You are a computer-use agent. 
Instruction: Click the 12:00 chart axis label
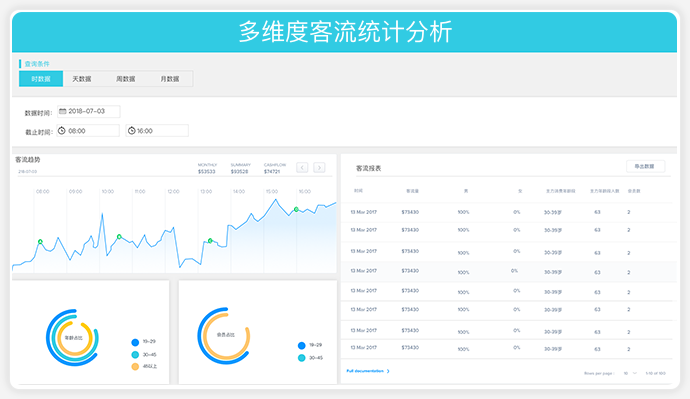[173, 191]
